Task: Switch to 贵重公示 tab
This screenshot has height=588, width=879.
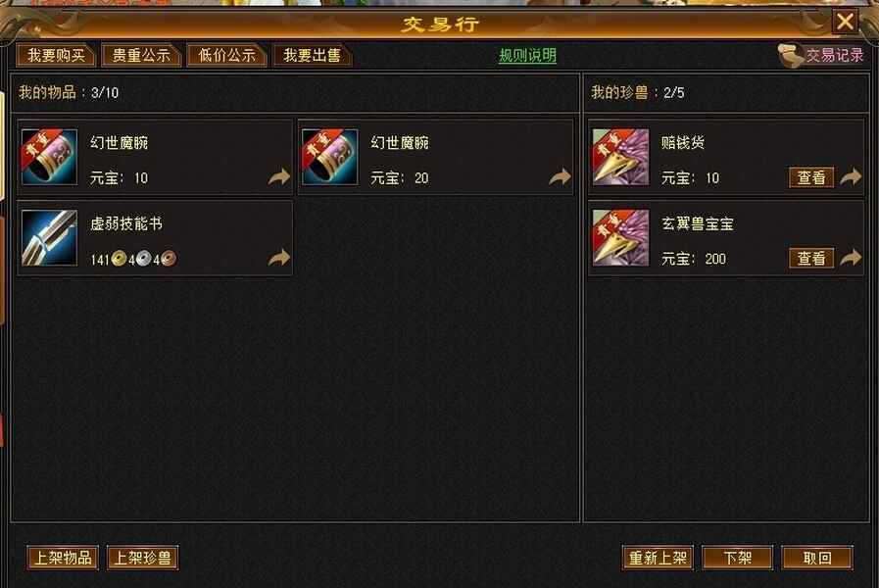Action: [x=141, y=56]
